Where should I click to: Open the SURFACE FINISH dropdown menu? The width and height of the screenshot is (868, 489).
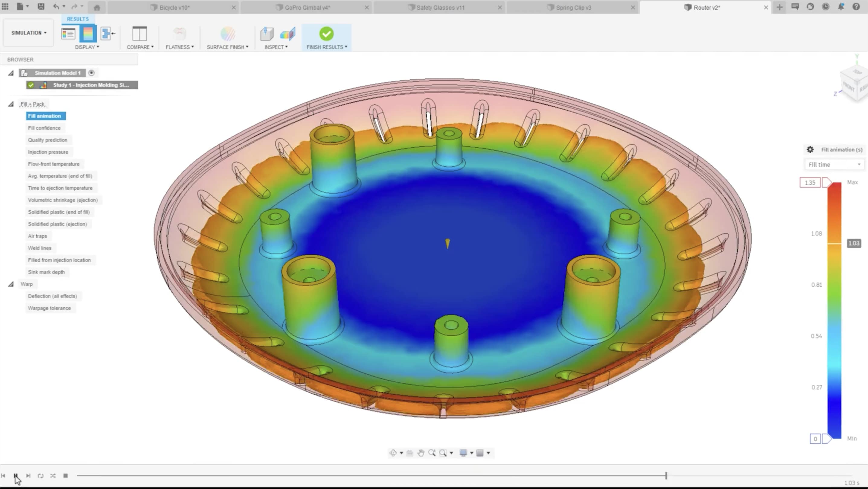point(227,47)
